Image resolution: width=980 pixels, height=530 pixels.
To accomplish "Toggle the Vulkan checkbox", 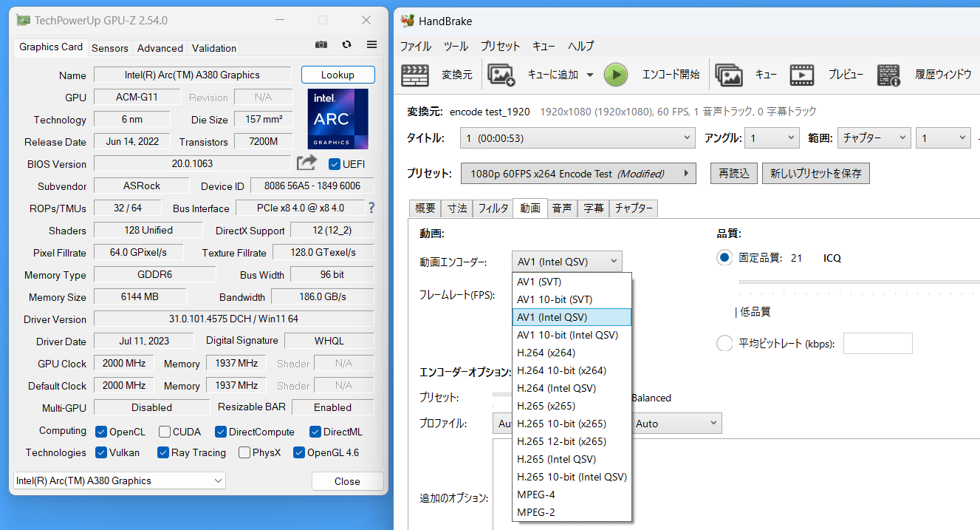I will [x=101, y=452].
